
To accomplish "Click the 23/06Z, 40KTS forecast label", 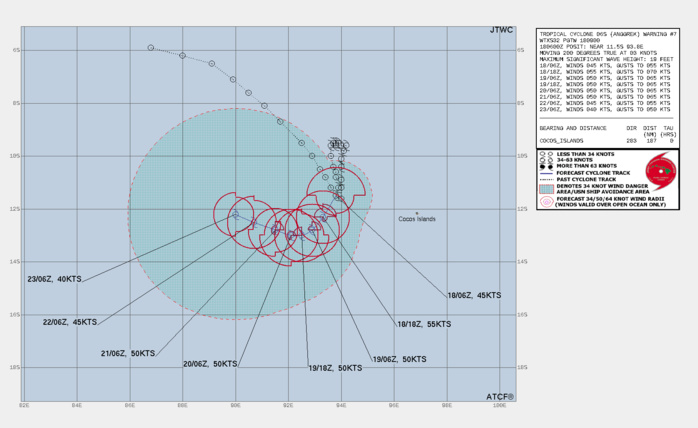I will click(x=54, y=280).
